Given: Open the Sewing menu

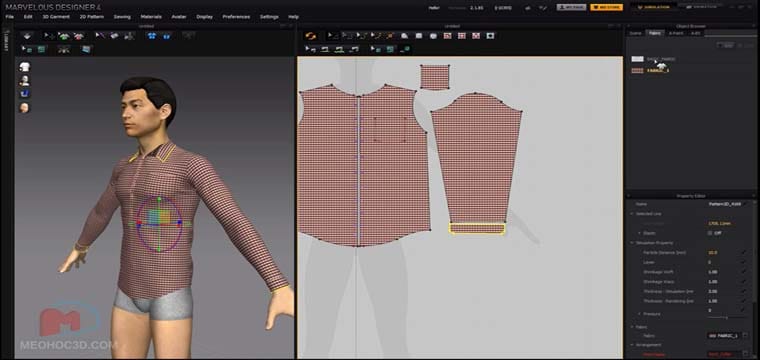Looking at the screenshot, I should click(x=122, y=16).
